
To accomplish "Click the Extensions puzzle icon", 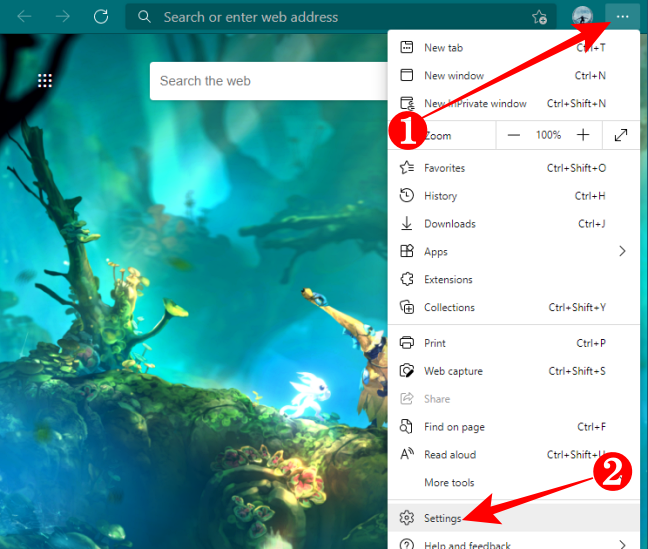I will tap(407, 279).
